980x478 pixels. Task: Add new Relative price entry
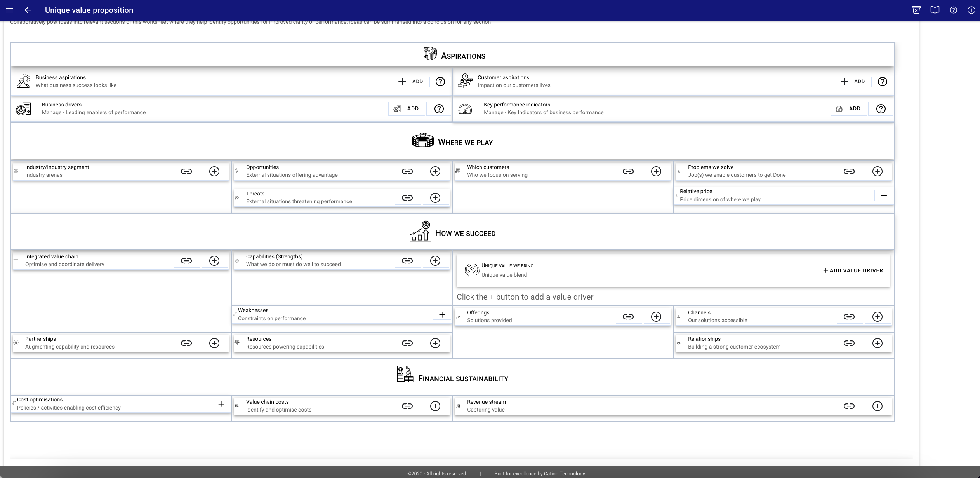pyautogui.click(x=884, y=196)
